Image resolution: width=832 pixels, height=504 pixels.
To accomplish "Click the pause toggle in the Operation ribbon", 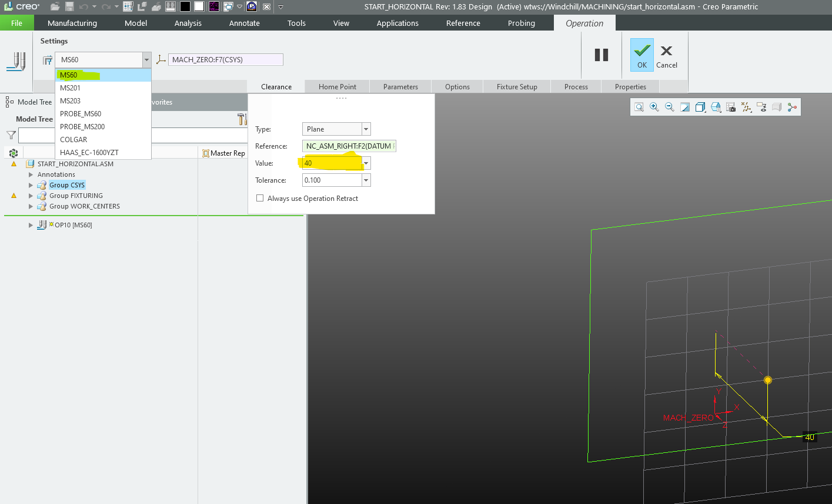I will [x=602, y=55].
